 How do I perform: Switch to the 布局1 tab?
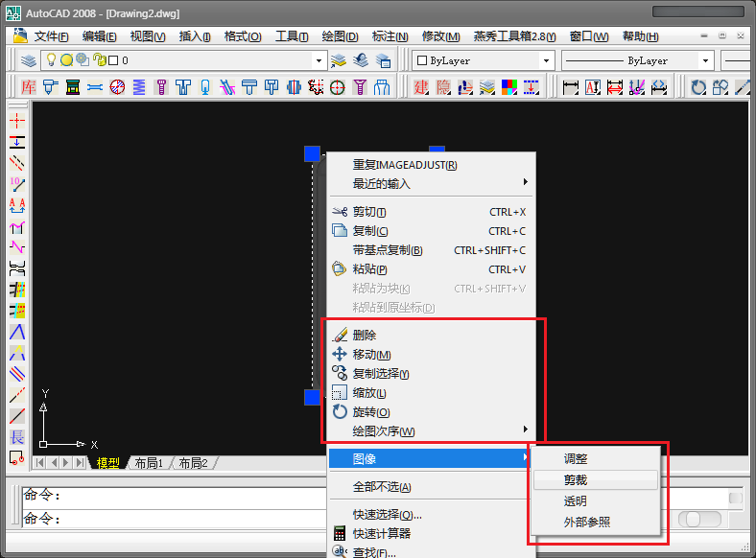[149, 463]
